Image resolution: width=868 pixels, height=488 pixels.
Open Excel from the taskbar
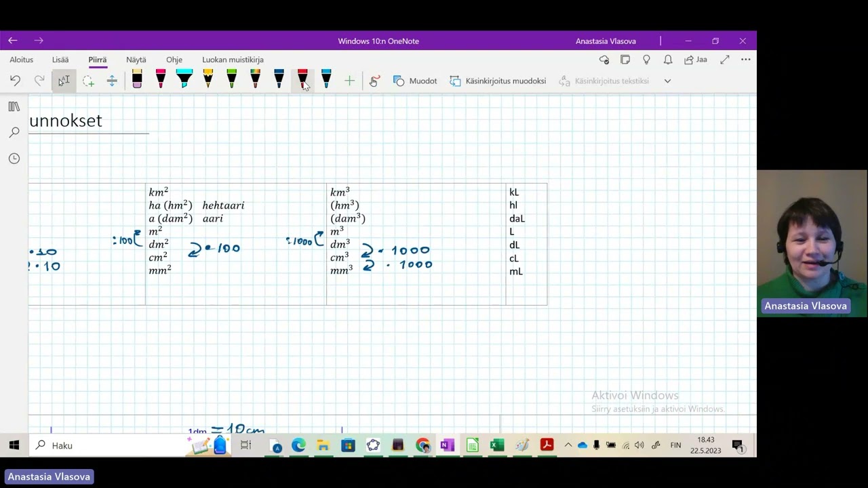(x=497, y=445)
